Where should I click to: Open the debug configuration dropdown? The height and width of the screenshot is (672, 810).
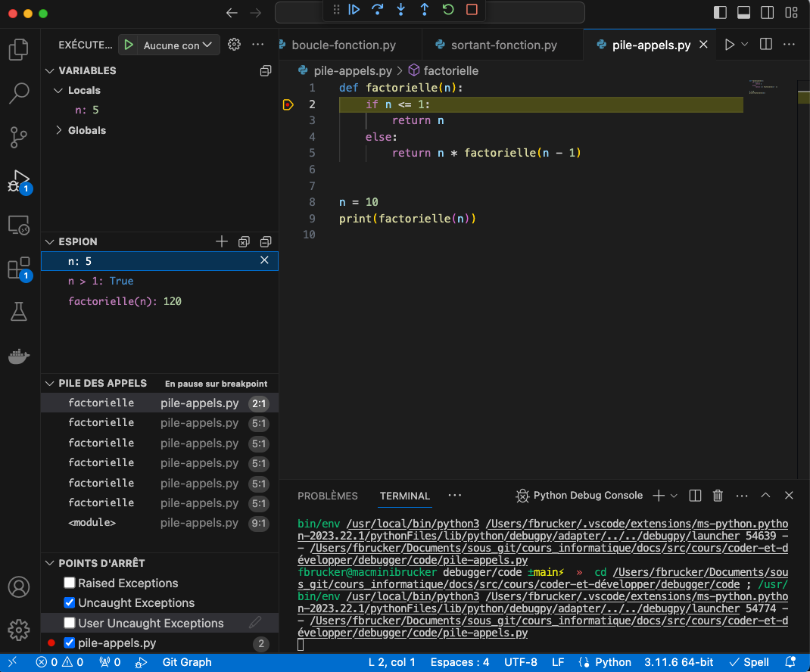click(178, 45)
